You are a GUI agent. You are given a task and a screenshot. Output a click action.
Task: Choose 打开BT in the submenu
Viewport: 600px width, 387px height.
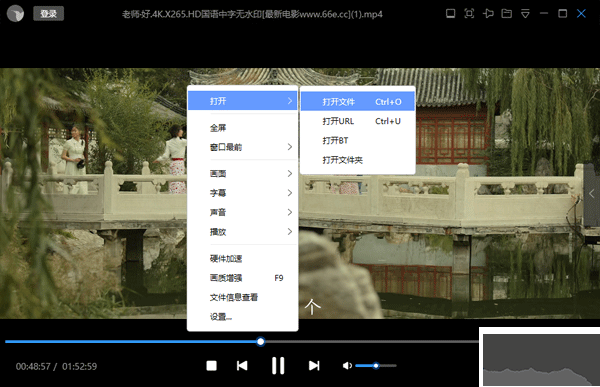click(x=358, y=140)
